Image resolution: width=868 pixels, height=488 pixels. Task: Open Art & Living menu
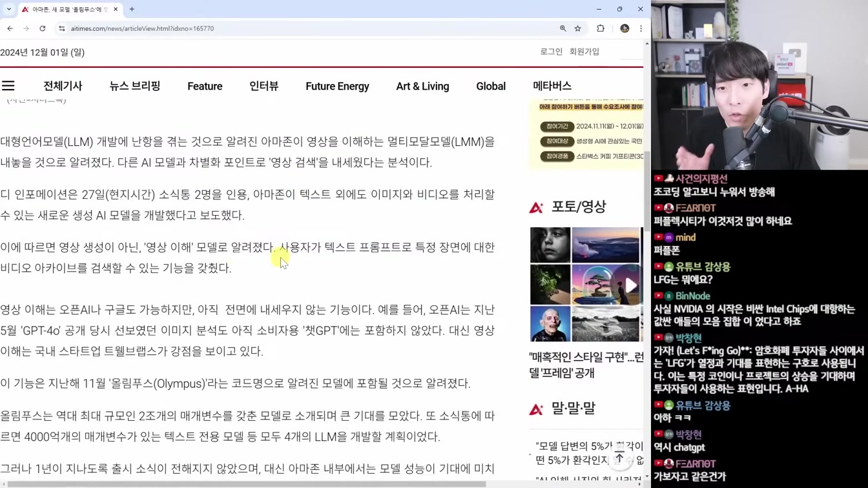(x=422, y=86)
